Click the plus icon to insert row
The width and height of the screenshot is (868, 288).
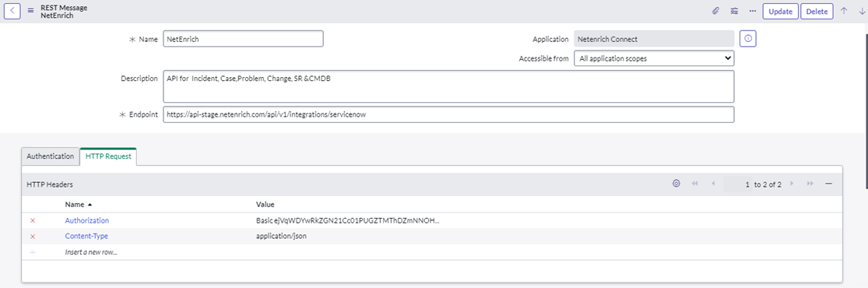32,252
